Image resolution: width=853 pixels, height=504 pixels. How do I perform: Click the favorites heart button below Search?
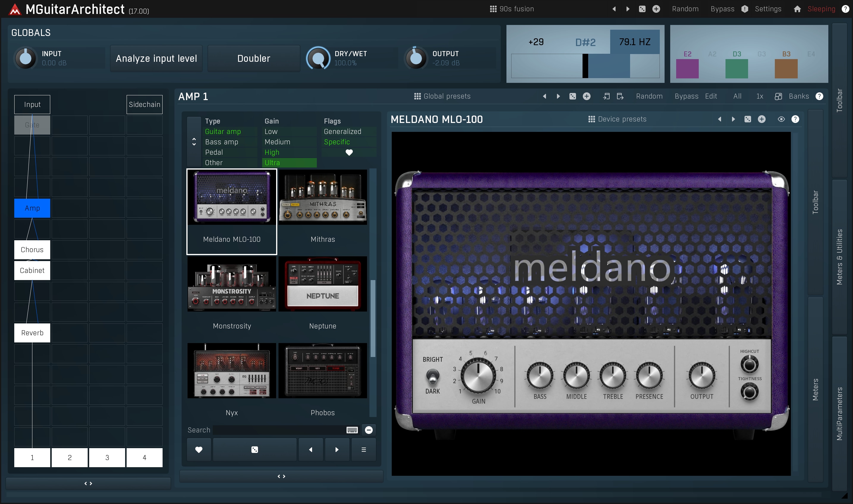tap(199, 450)
